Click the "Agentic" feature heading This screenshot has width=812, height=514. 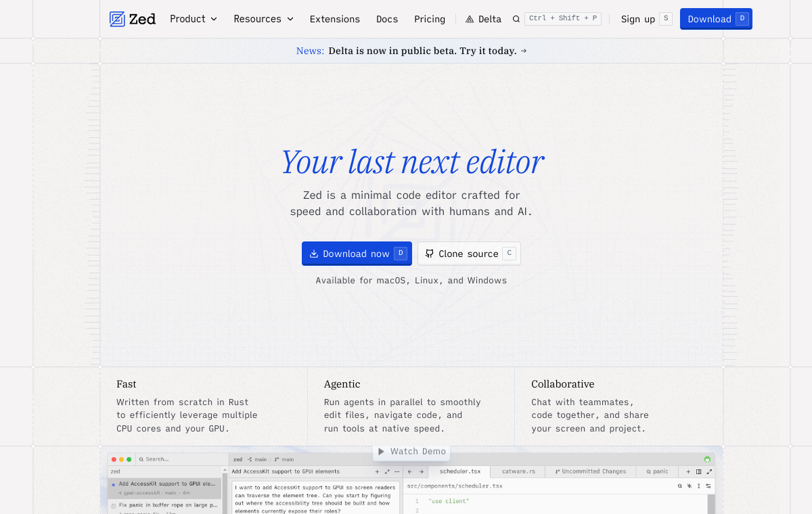(342, 384)
